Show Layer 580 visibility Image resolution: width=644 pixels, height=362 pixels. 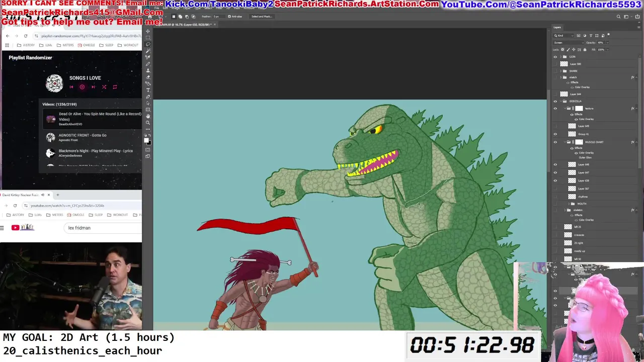pyautogui.click(x=555, y=64)
